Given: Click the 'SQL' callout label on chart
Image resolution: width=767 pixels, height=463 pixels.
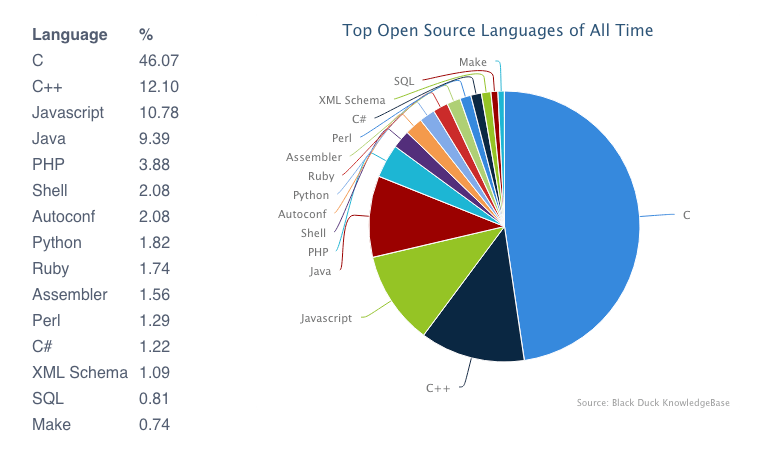Looking at the screenshot, I should pos(405,79).
